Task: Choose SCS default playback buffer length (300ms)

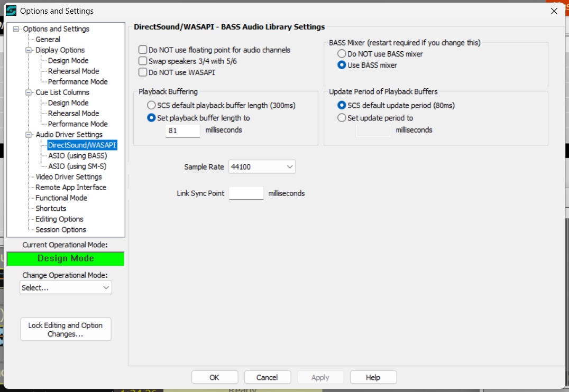Action: [152, 105]
